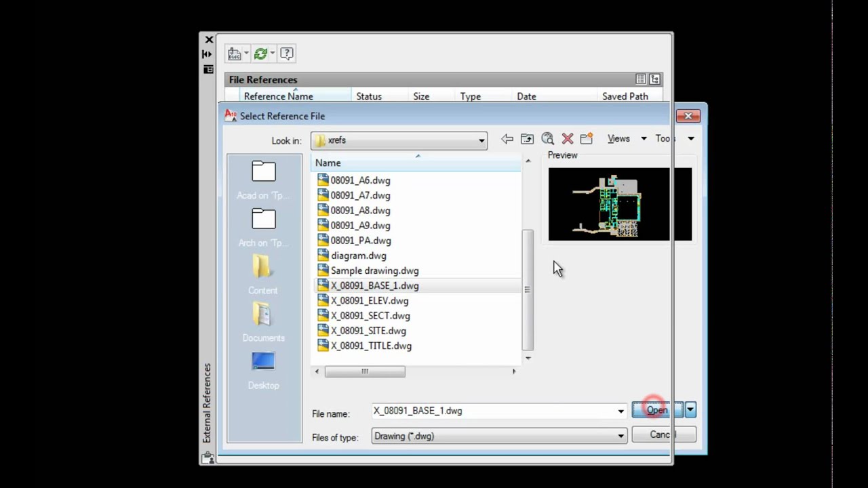Open the 'Arch on' network shortcut in sidebar

pyautogui.click(x=263, y=228)
